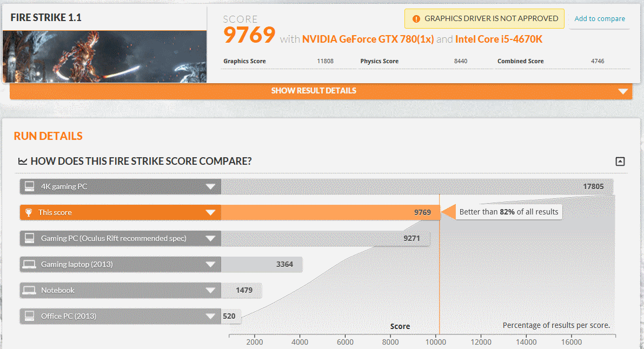
Task: Expand the Show Result Details bar
Action: (x=321, y=91)
